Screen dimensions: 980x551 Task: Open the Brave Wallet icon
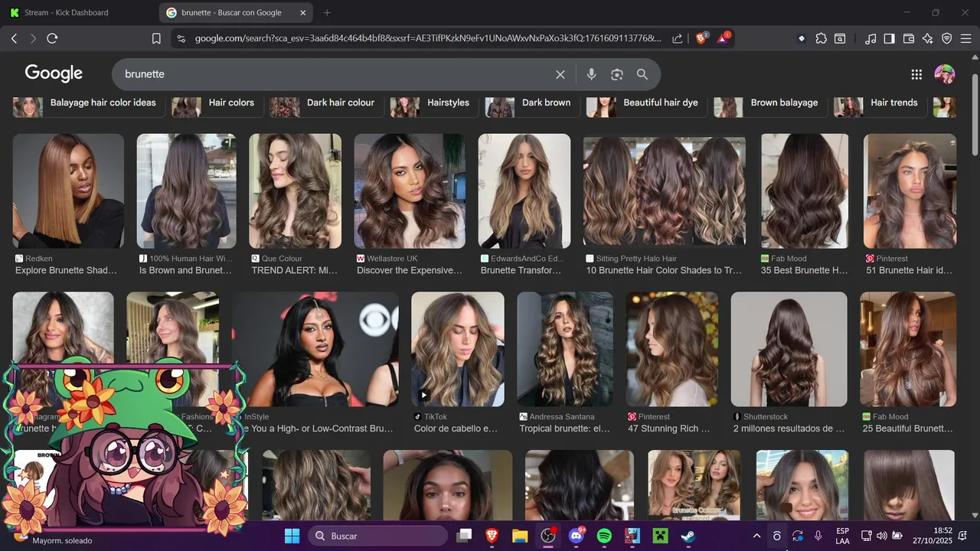click(x=909, y=38)
